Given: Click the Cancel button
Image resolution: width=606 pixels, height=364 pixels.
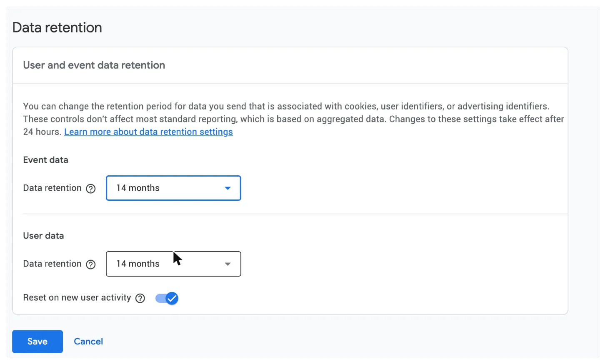Looking at the screenshot, I should (x=88, y=342).
